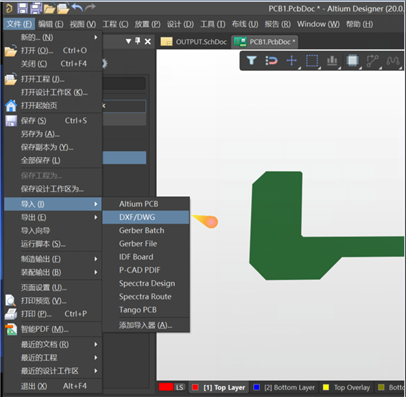Open the 放置 (P) menu

pyautogui.click(x=147, y=24)
